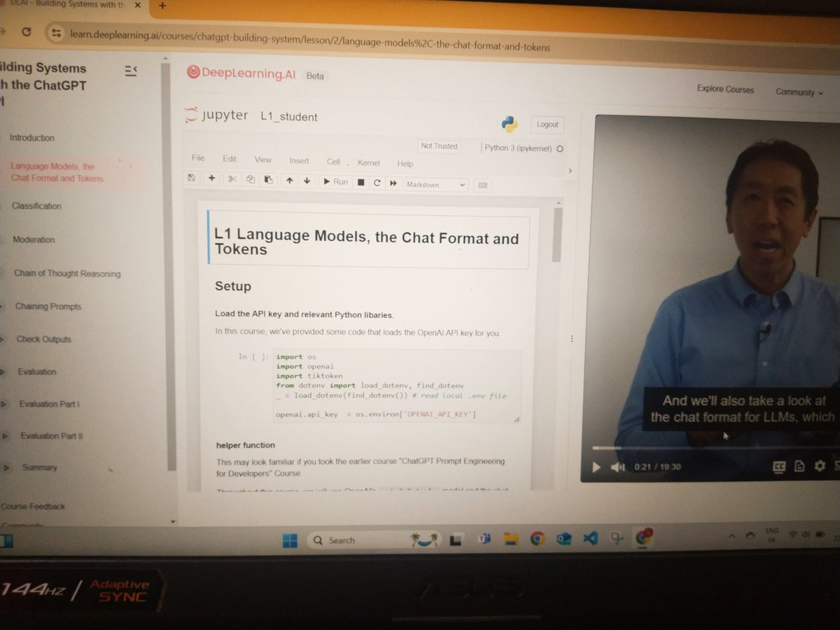Click the notebook vertical scrollbar
840x630 pixels.
(557, 234)
